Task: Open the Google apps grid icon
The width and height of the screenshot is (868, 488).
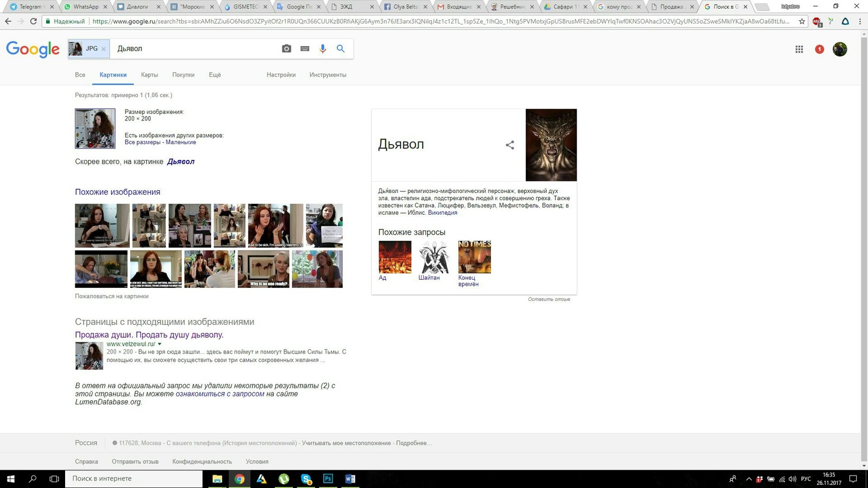Action: click(799, 49)
